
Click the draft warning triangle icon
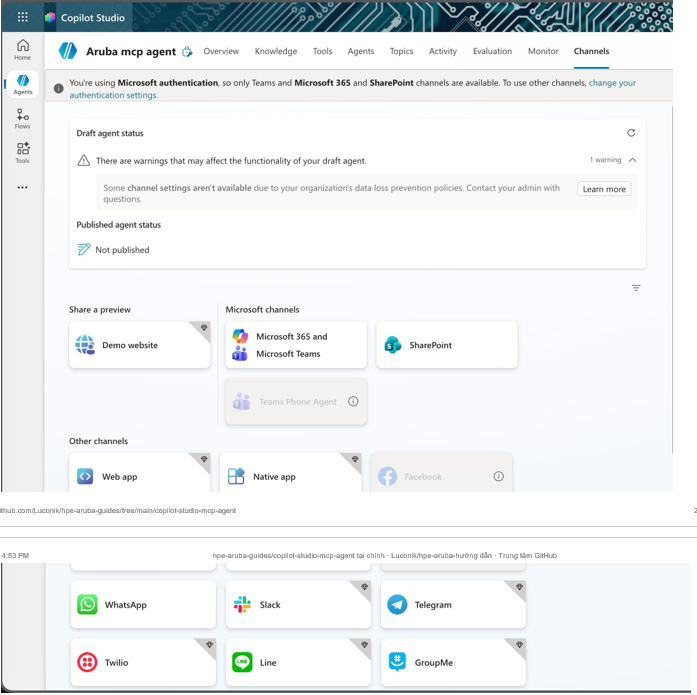84,160
